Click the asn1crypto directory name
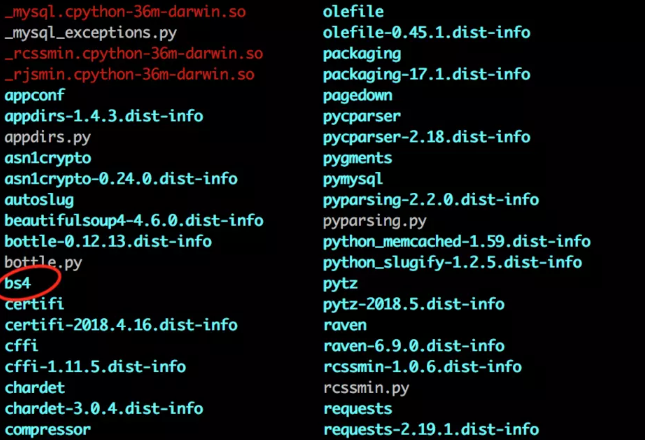Image resolution: width=645 pixels, height=440 pixels. (48, 158)
